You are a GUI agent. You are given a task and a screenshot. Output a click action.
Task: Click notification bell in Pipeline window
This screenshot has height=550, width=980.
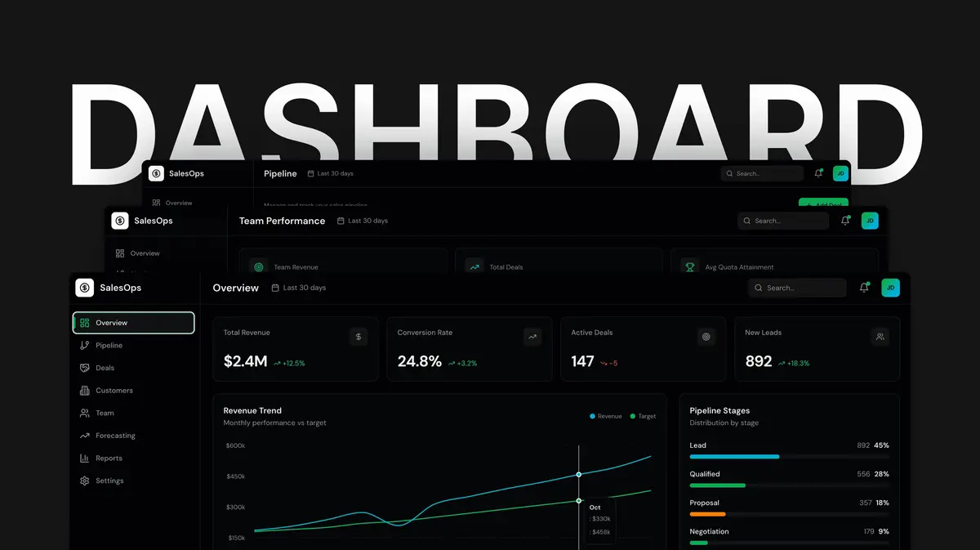(x=818, y=173)
